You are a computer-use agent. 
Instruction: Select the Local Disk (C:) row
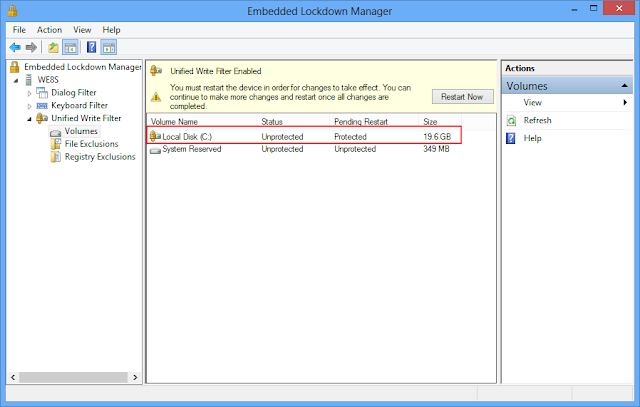pyautogui.click(x=304, y=135)
